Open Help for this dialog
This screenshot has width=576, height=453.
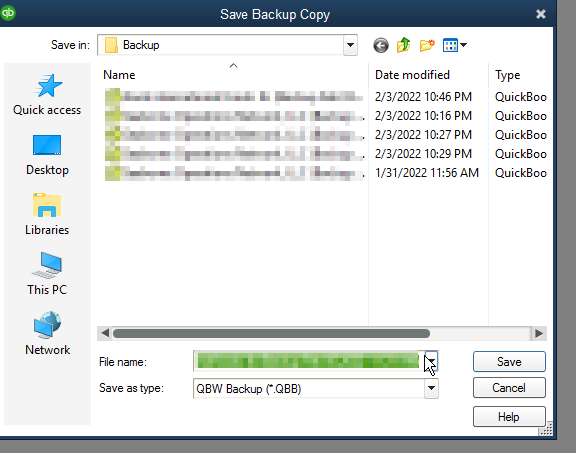pyautogui.click(x=509, y=417)
